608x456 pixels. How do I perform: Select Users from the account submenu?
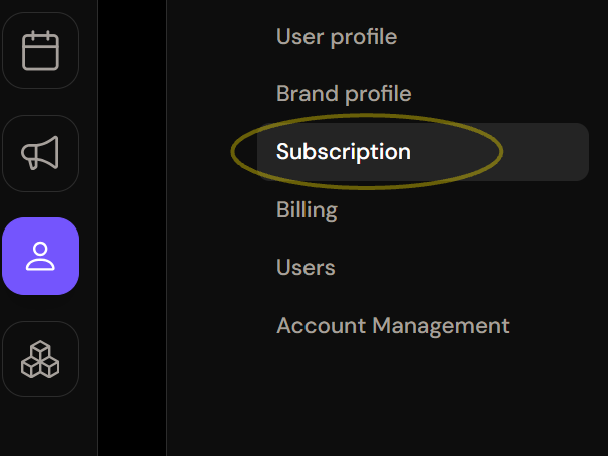(x=306, y=268)
